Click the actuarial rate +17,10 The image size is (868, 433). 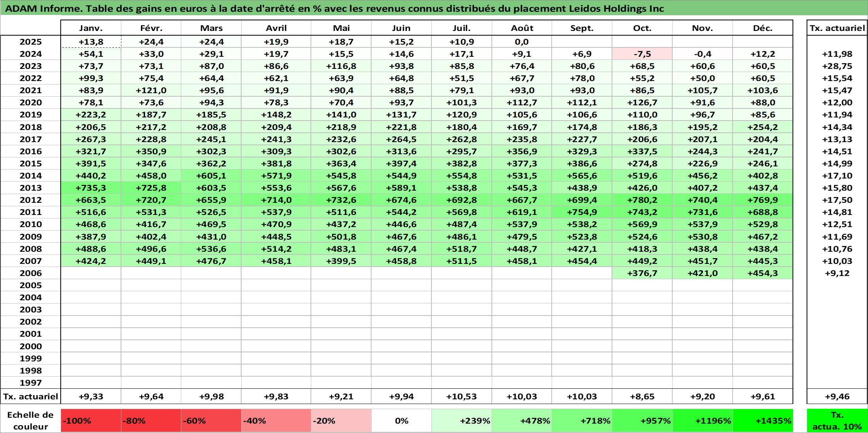click(x=837, y=176)
